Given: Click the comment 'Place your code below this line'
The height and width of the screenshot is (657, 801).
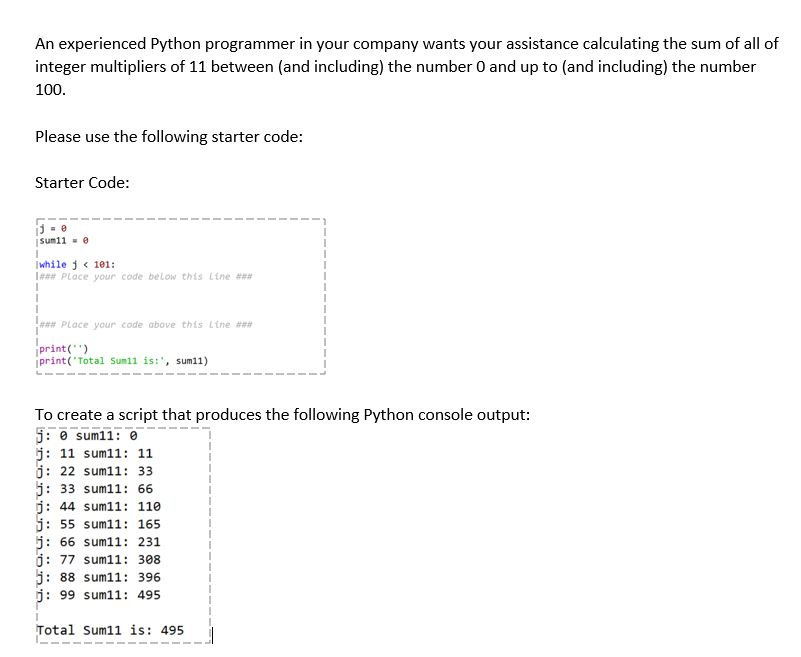Looking at the screenshot, I should click(x=145, y=276).
